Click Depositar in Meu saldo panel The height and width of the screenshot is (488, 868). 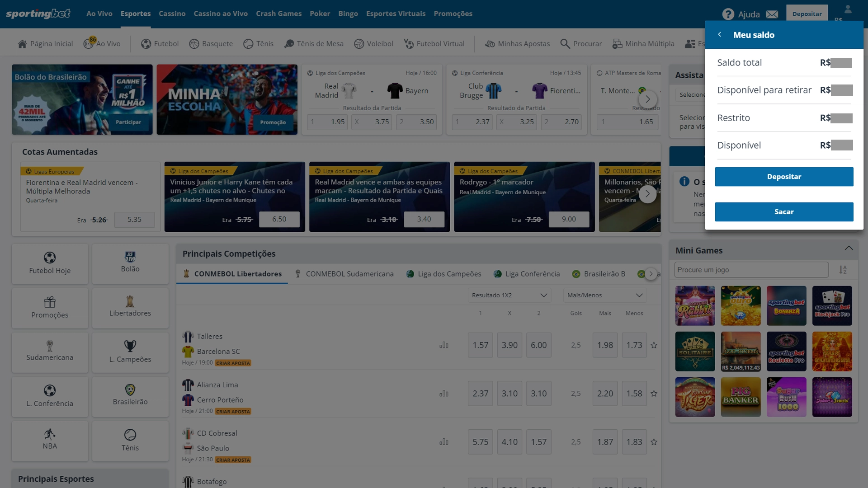pos(784,177)
